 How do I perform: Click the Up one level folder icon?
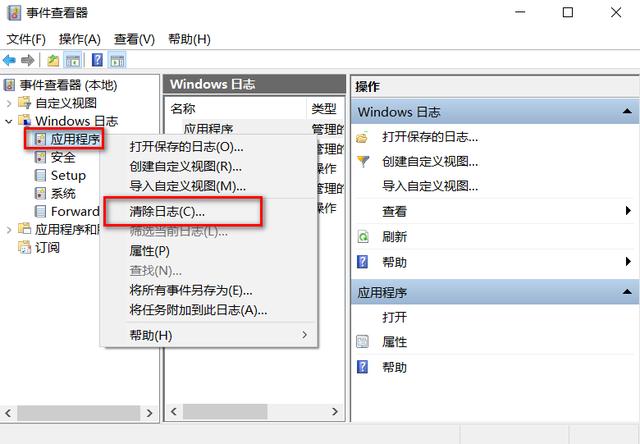coord(53,61)
